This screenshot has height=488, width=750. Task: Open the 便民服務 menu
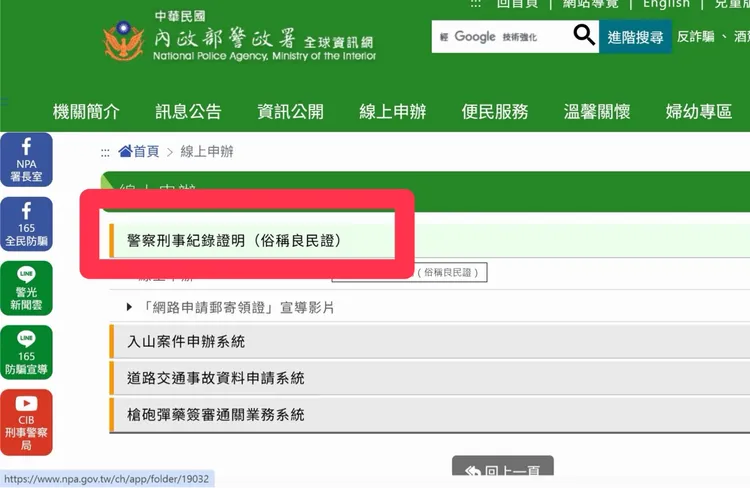click(x=495, y=111)
